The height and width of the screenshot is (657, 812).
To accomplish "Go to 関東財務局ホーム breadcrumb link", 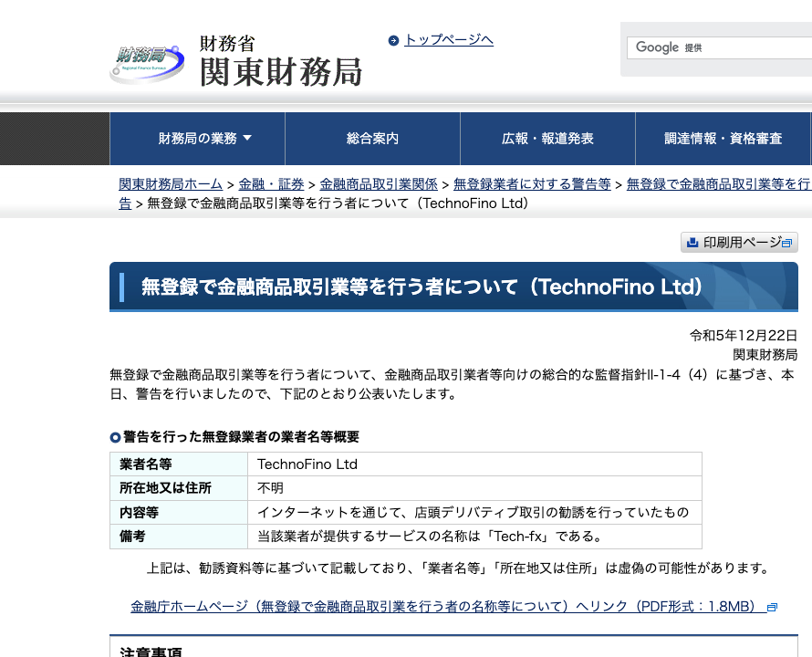I will [171, 184].
